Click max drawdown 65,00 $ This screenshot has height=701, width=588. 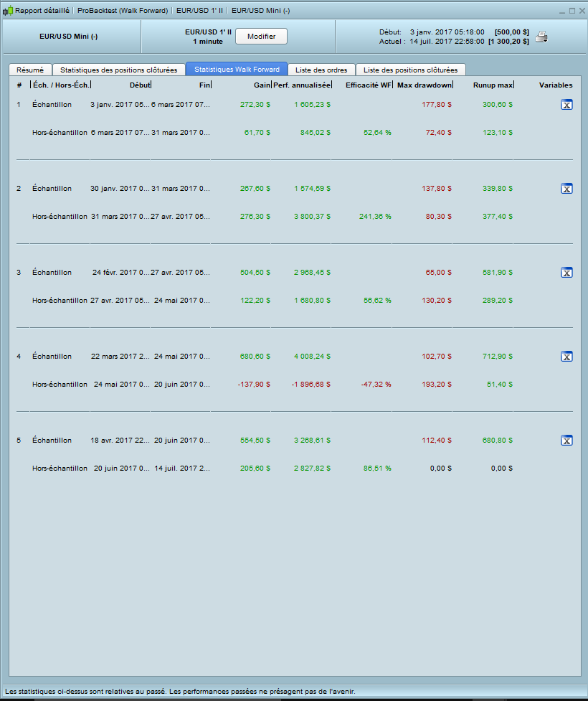tap(438, 272)
